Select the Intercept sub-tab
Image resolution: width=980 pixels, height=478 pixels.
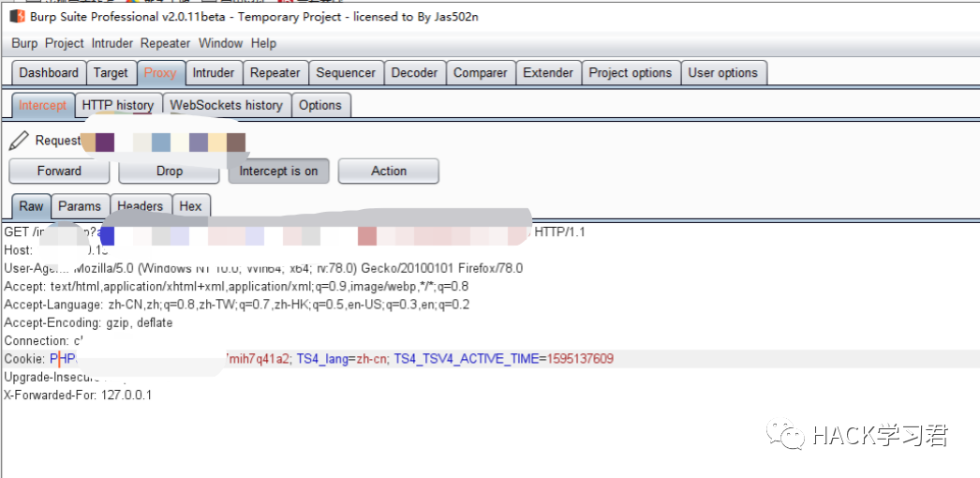click(42, 105)
